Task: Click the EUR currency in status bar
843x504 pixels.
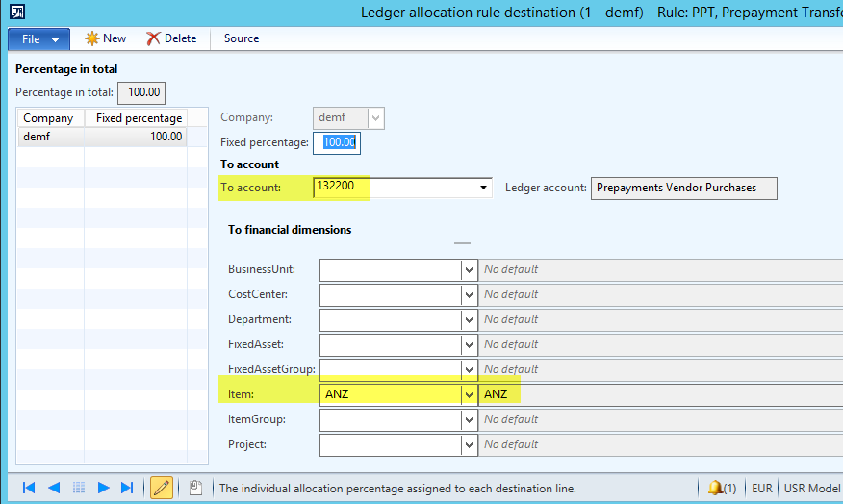Action: click(761, 488)
